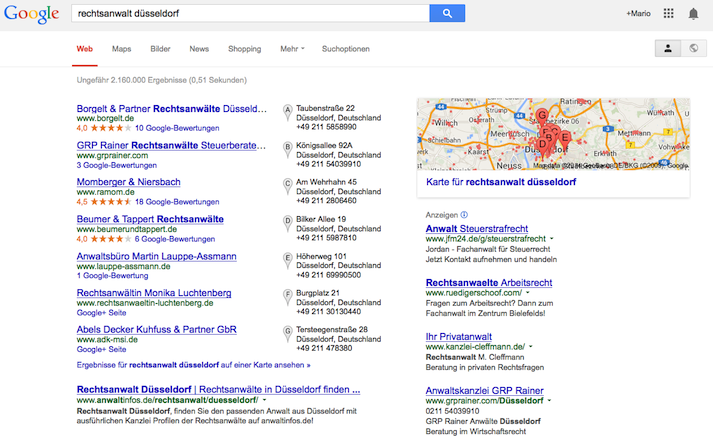The width and height of the screenshot is (713, 436).
Task: Click the Google logo
Action: click(x=31, y=14)
